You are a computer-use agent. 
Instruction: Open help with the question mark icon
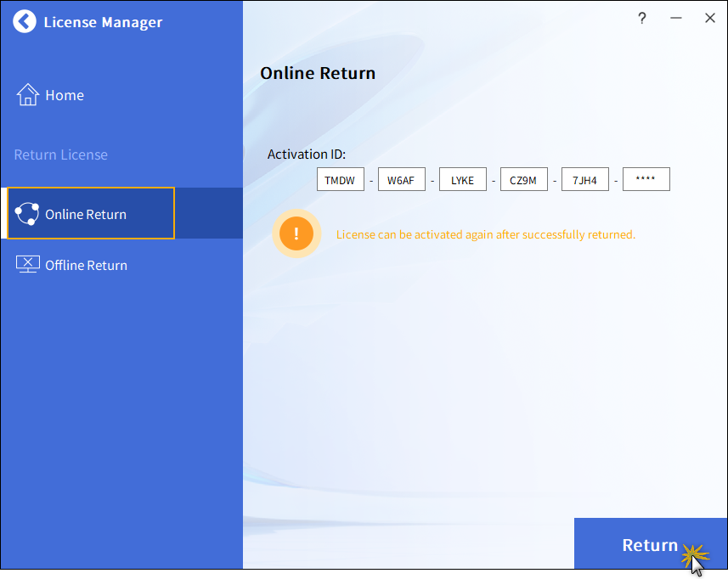click(x=642, y=18)
